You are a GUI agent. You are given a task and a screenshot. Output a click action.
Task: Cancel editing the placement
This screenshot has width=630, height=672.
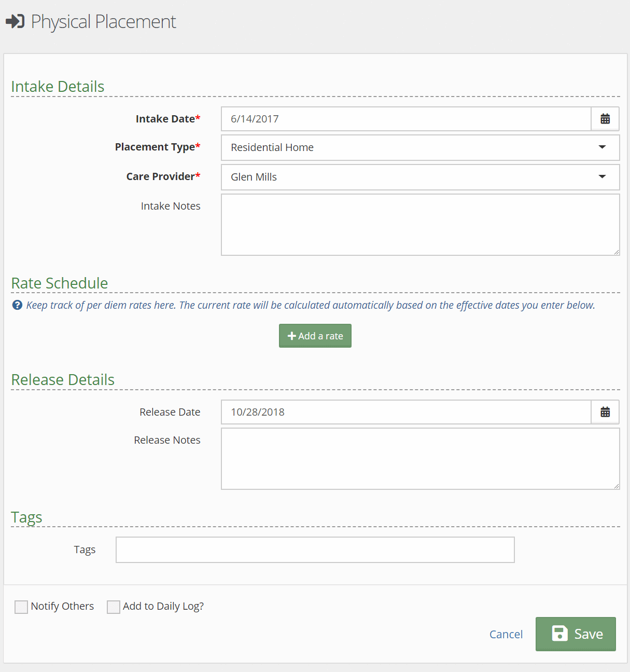pyautogui.click(x=506, y=634)
